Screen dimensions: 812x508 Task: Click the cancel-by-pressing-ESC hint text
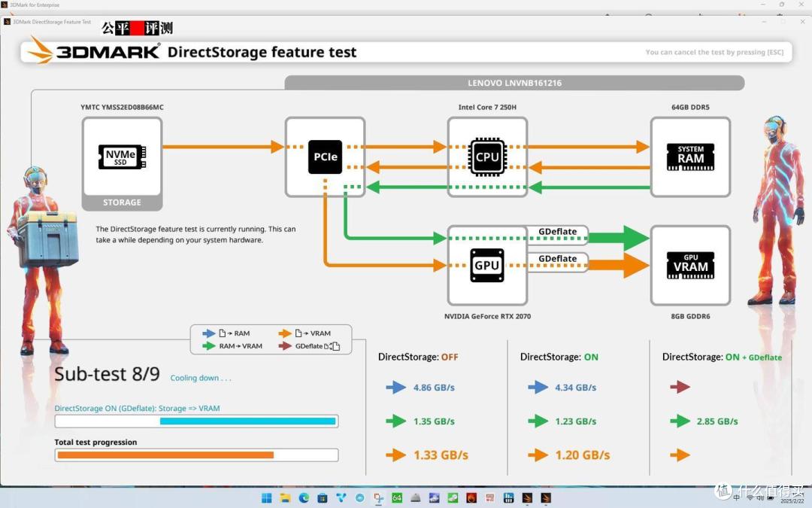click(714, 53)
